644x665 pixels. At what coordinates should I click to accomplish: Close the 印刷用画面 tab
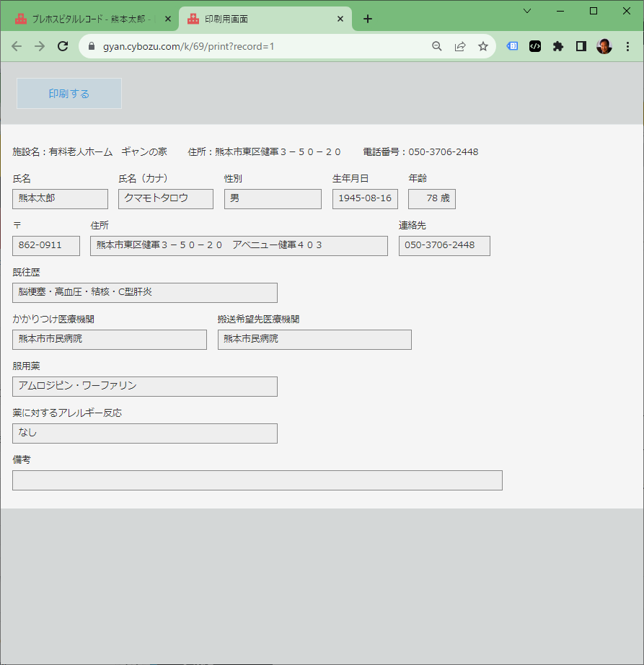pos(340,19)
